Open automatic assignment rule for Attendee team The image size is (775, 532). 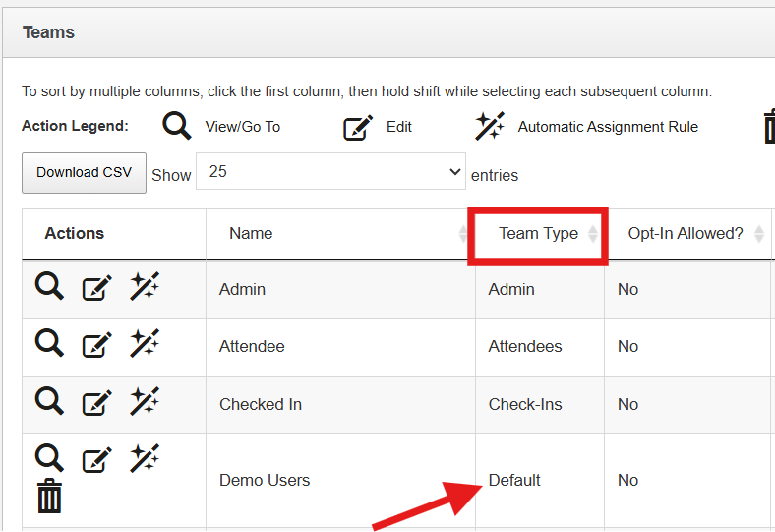tap(145, 344)
